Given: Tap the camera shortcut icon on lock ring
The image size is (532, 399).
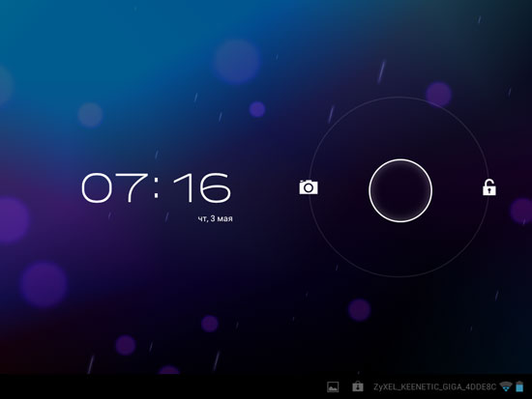Looking at the screenshot, I should click(x=309, y=187).
